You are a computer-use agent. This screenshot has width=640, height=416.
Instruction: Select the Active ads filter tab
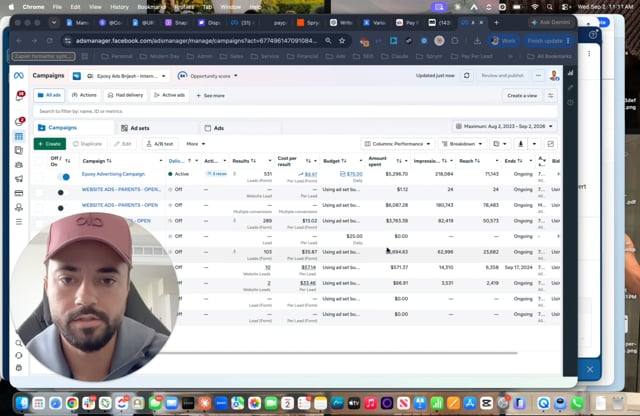(x=169, y=95)
